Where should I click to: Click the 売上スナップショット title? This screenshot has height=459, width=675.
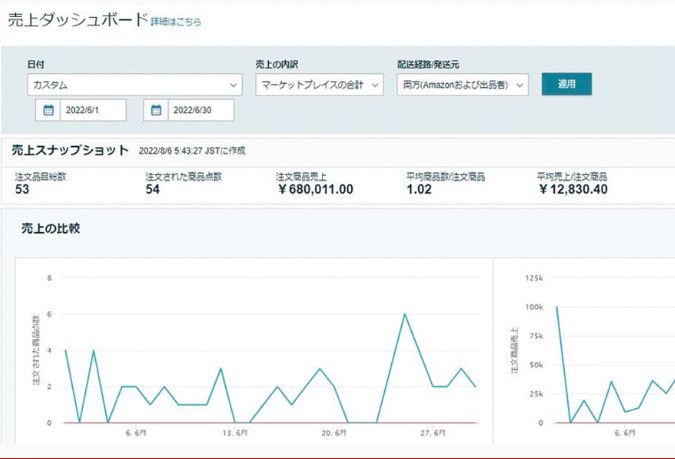point(70,150)
